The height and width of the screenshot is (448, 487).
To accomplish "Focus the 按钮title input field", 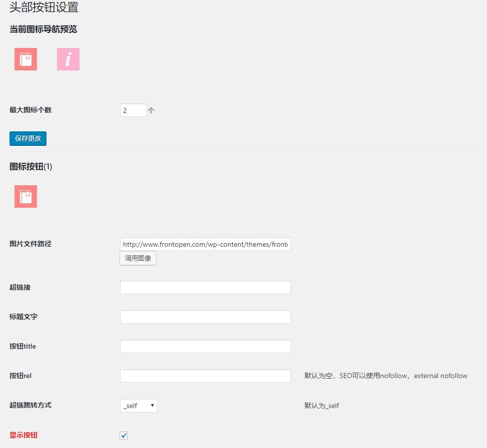I will [x=205, y=347].
